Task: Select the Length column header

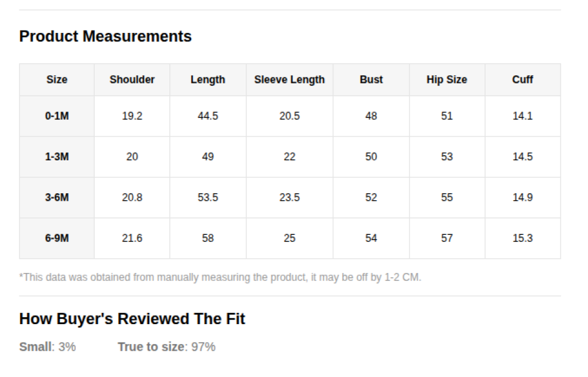Action: 208,80
